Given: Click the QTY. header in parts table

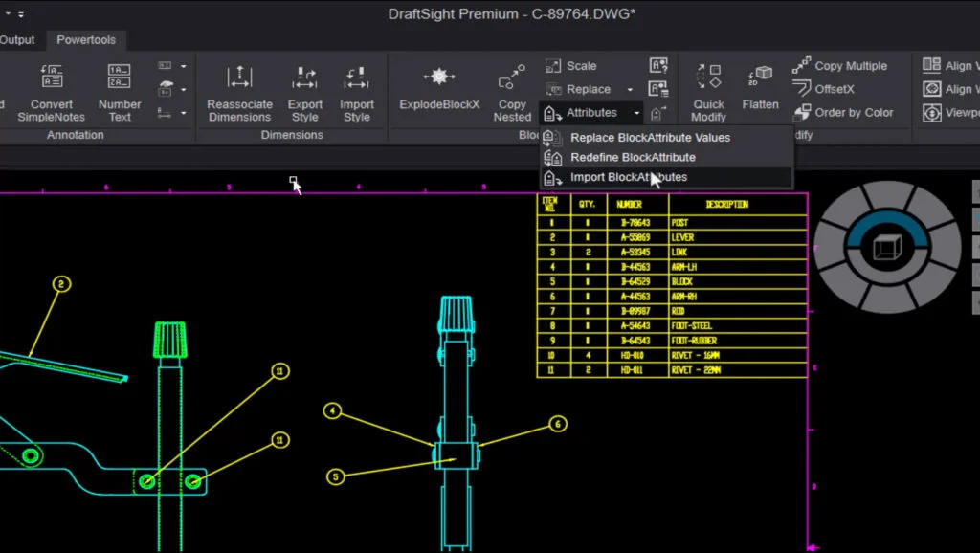Looking at the screenshot, I should (x=588, y=205).
